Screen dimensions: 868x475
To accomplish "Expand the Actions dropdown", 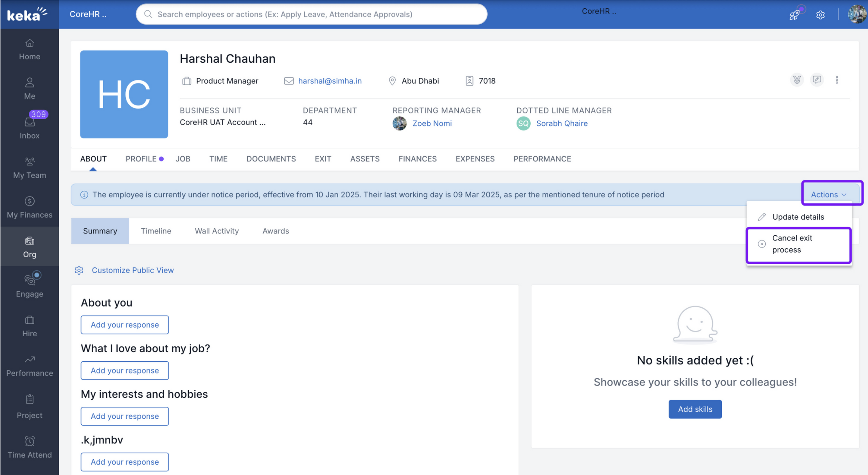I will [828, 194].
